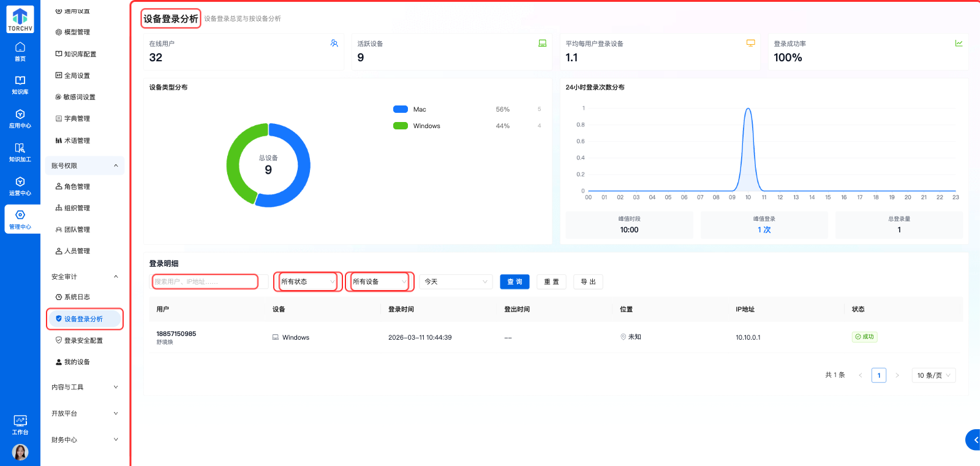This screenshot has height=466, width=980.
Task: Select 角色管理 in the sidebar
Action: 77,187
